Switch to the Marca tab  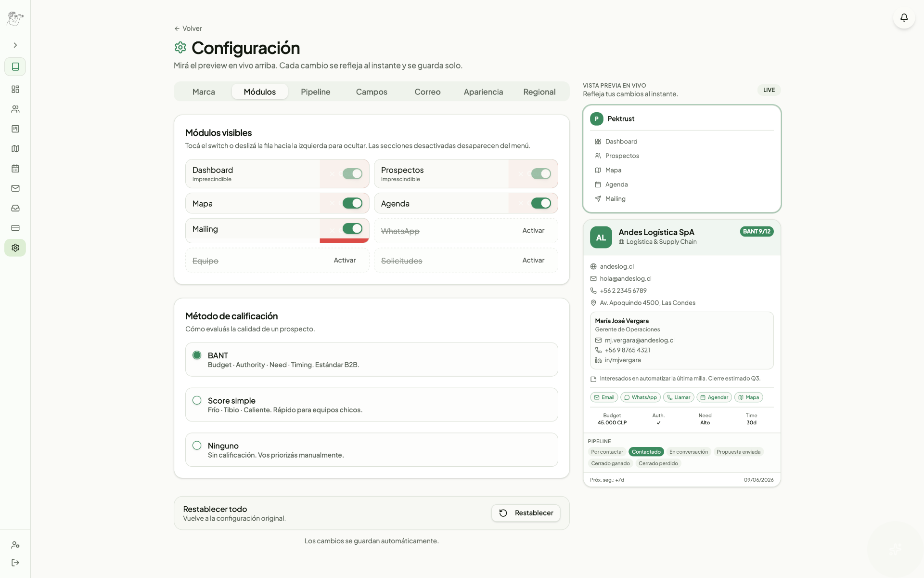204,92
